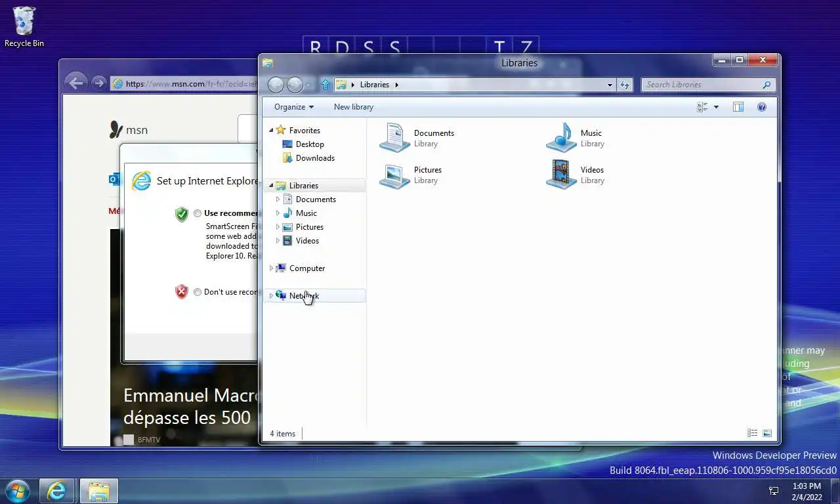Switch to large icons view in status bar
Screen dimensions: 840x504
(767, 433)
